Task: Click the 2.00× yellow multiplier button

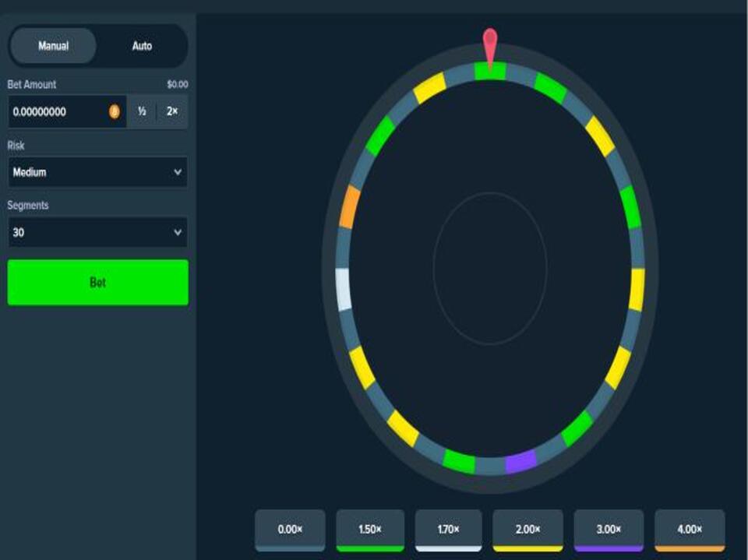Action: click(528, 529)
